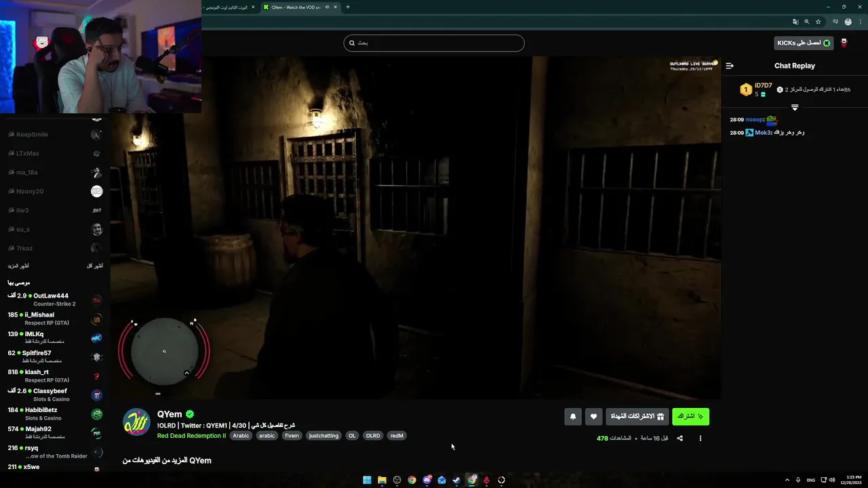Open Classybeef recommended channel
The height and width of the screenshot is (488, 868).
(56, 394)
